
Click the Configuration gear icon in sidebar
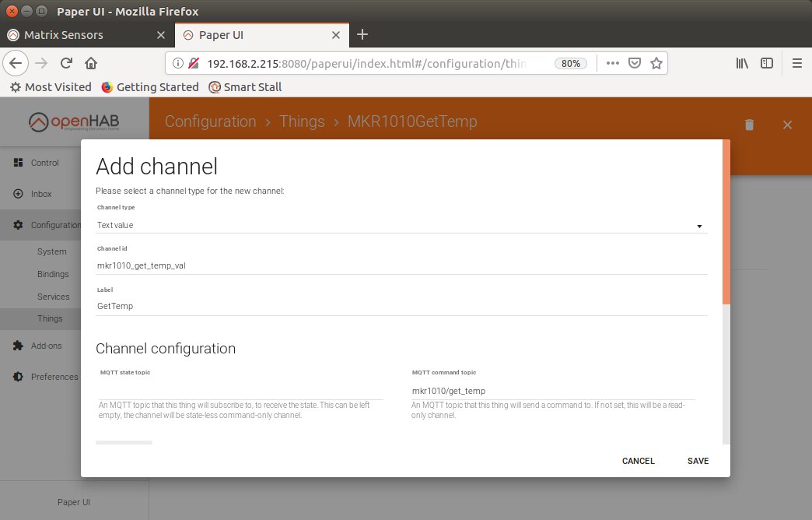(18, 224)
